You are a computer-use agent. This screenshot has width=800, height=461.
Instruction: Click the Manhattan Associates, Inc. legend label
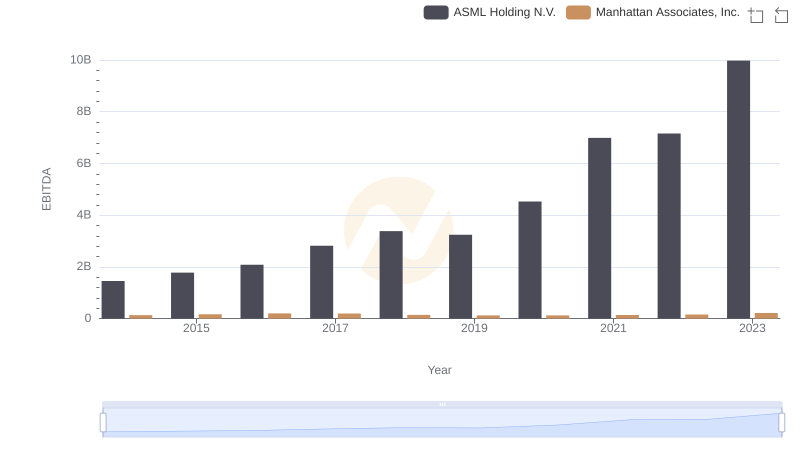click(667, 13)
